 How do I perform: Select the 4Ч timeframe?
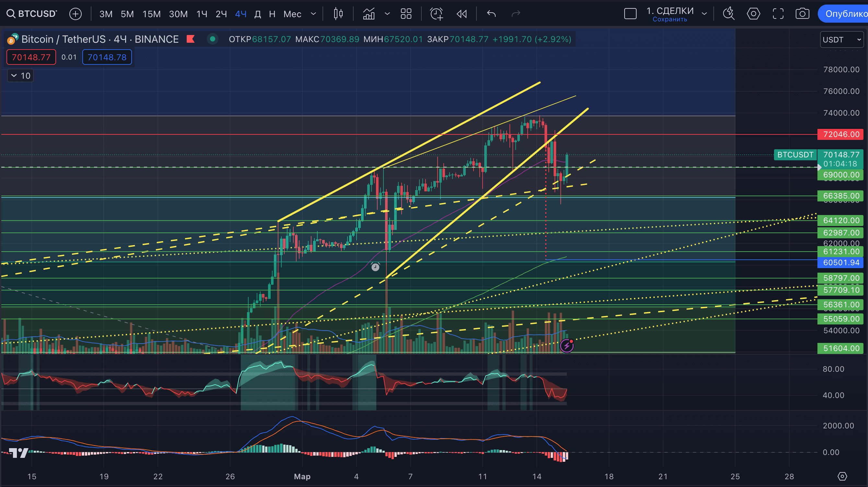(x=240, y=14)
